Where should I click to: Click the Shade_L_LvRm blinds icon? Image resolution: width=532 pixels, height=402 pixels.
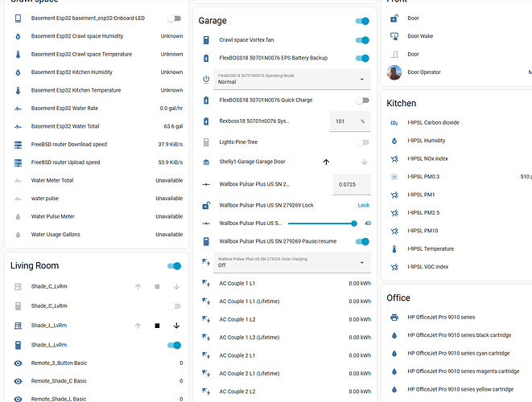point(18,326)
